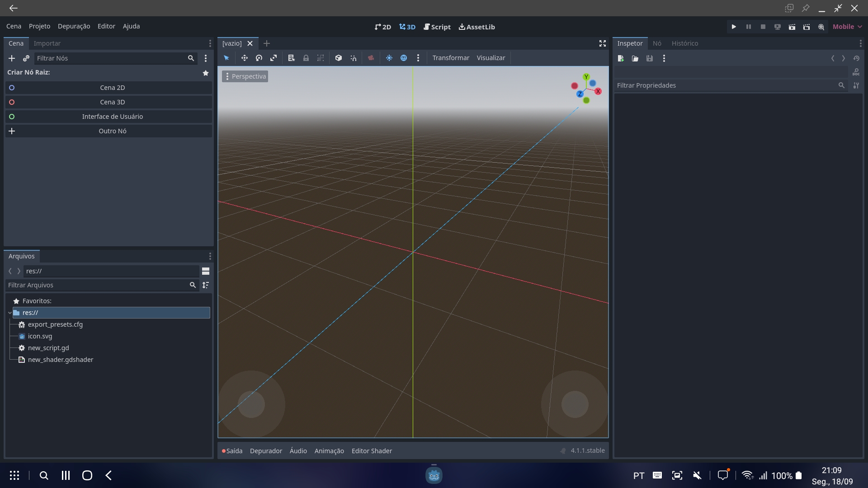Toggle the lock selected node icon

306,58
